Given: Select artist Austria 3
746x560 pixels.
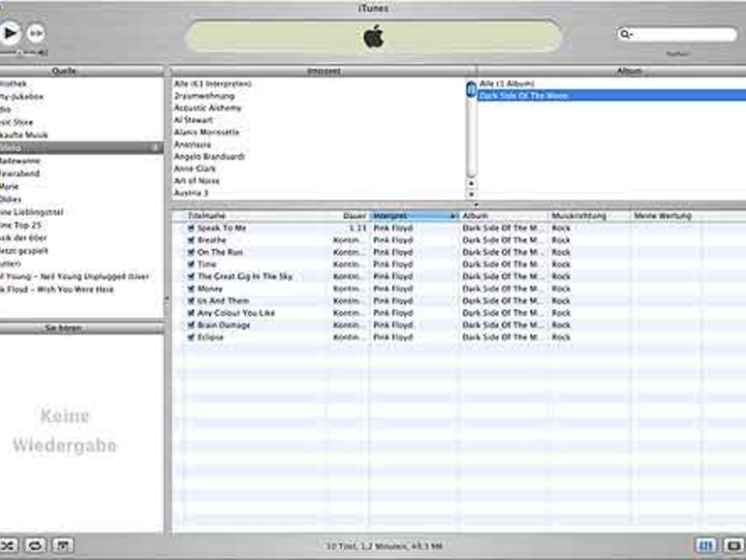Looking at the screenshot, I should (x=191, y=193).
